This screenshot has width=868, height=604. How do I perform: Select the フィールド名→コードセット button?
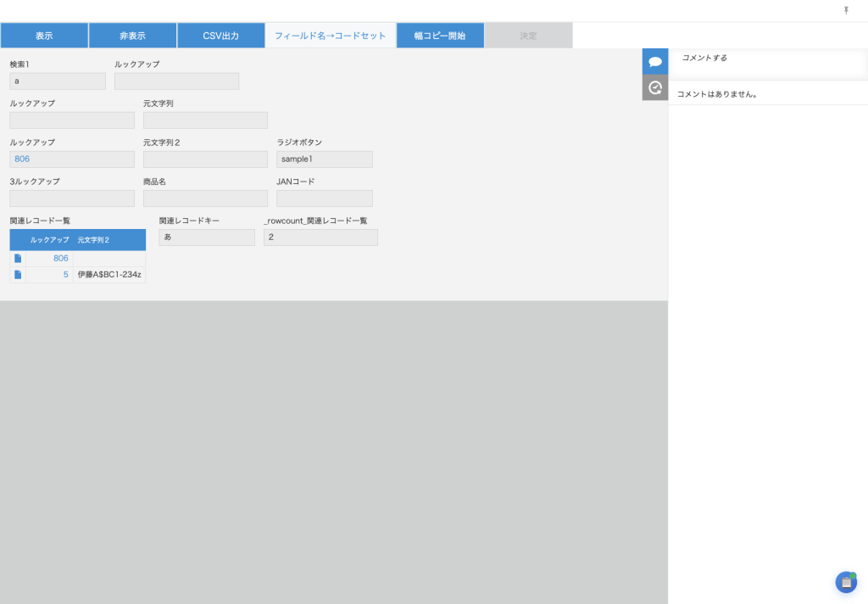tap(330, 36)
